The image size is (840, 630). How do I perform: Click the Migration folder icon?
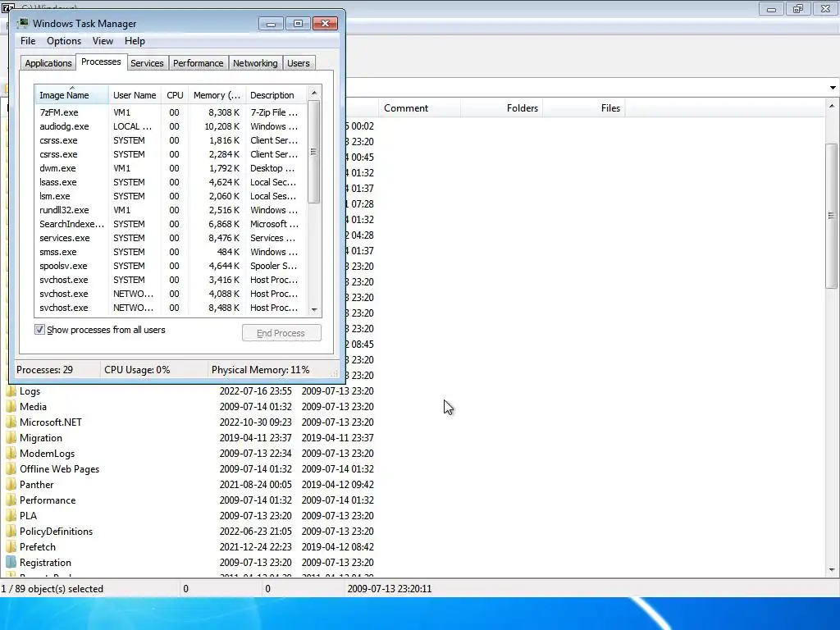(x=11, y=438)
